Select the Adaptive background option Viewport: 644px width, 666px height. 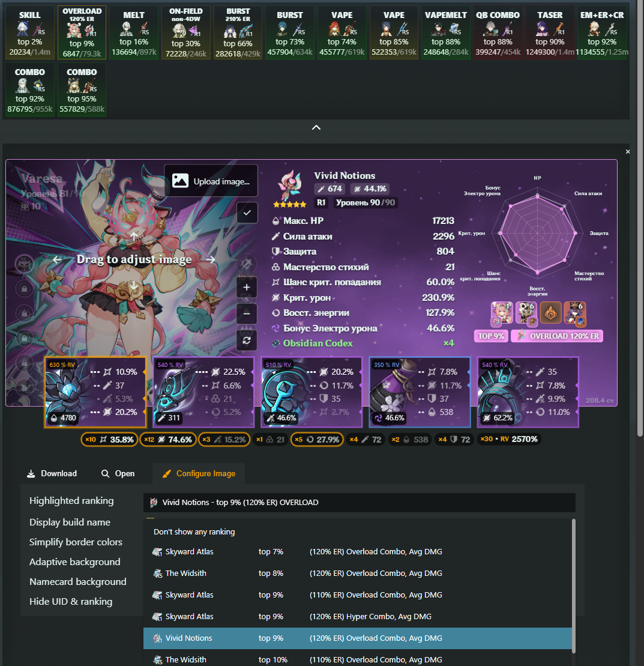tap(74, 562)
